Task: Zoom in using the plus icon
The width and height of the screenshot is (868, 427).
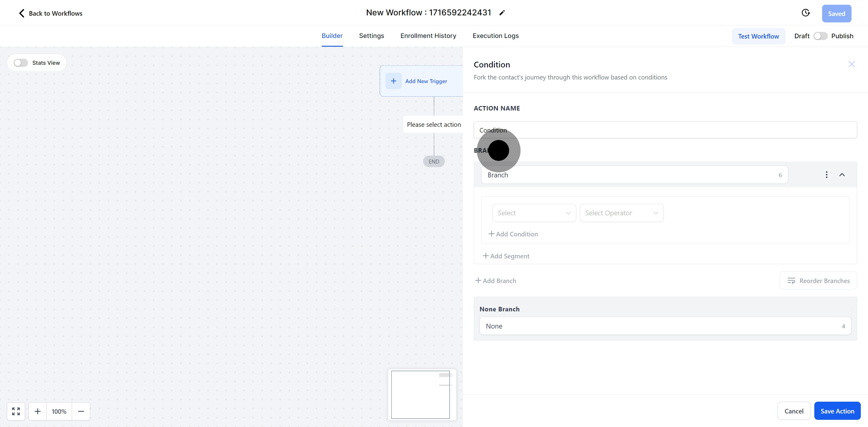Action: click(x=38, y=411)
